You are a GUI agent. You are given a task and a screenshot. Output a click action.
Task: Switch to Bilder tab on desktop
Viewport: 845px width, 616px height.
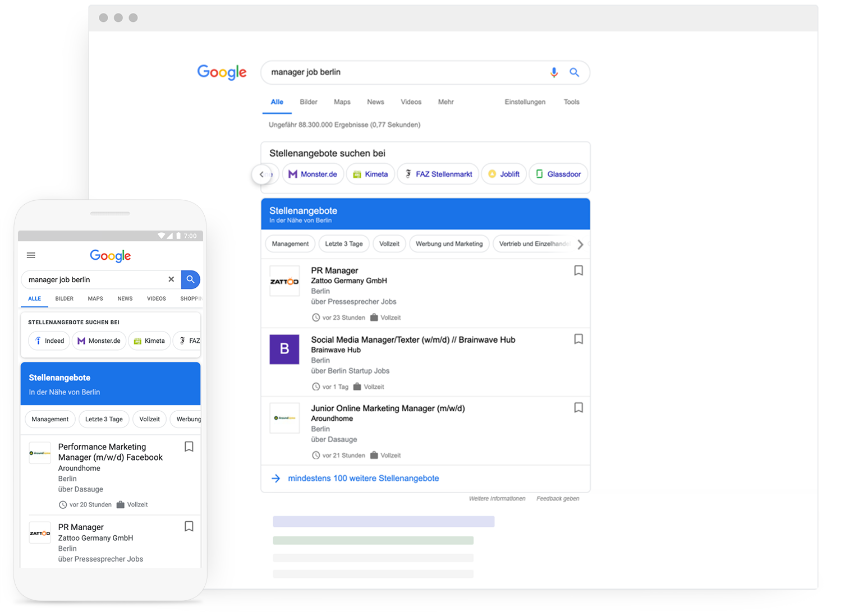[309, 102]
